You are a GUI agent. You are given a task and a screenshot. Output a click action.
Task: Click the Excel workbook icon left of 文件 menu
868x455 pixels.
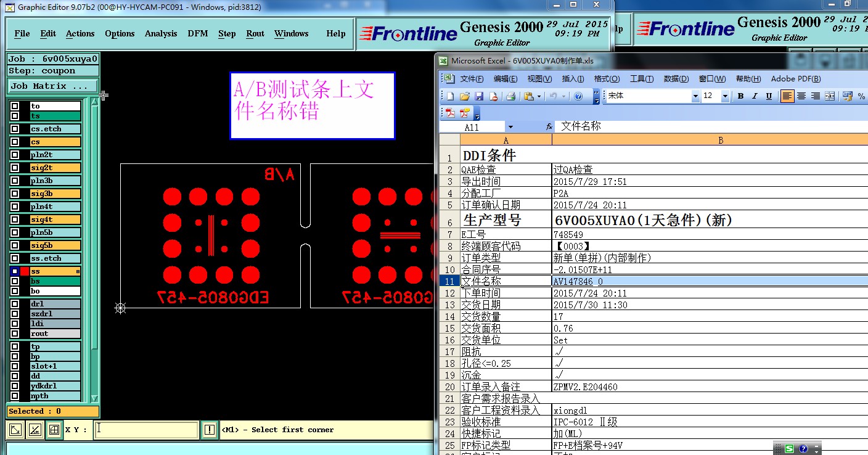tap(448, 79)
